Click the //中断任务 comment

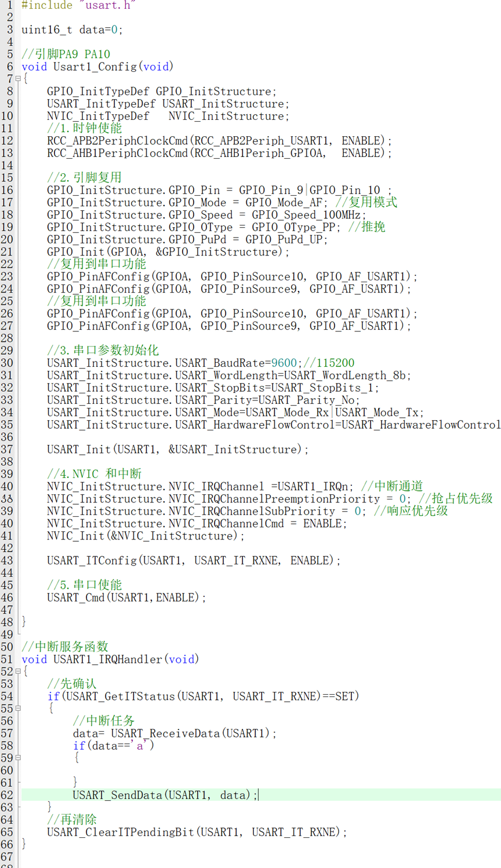[x=104, y=720]
